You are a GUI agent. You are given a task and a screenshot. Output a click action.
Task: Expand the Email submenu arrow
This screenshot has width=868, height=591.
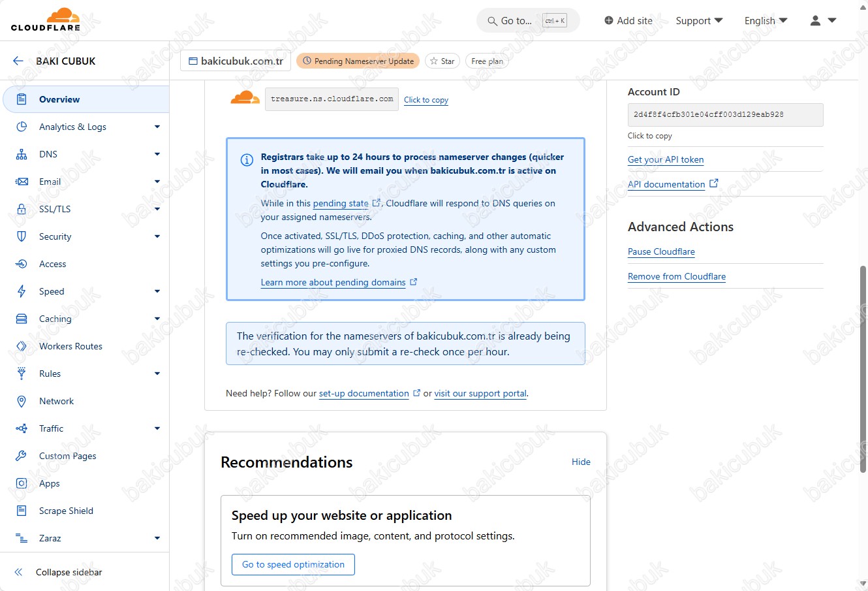(x=157, y=182)
